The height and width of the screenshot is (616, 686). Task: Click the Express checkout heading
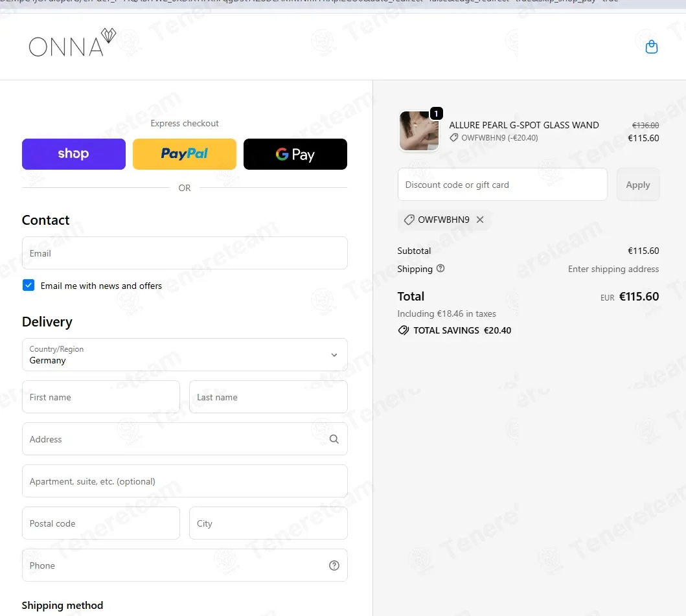click(x=185, y=123)
